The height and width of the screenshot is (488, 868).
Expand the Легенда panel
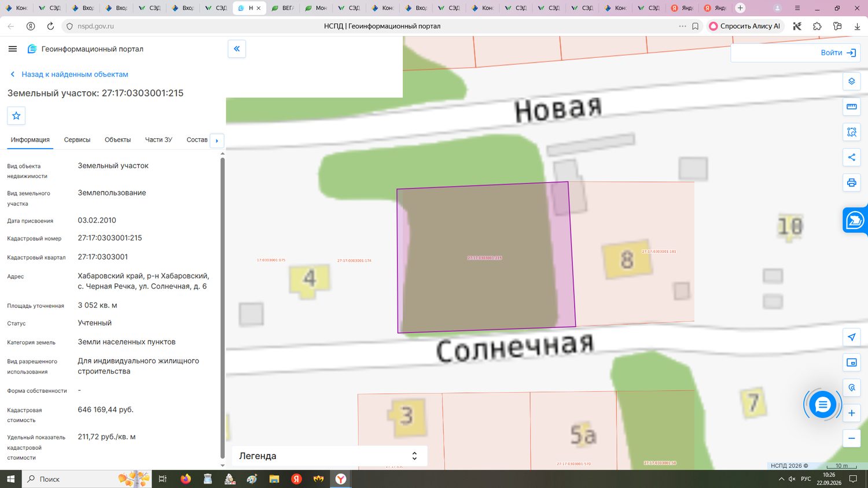click(329, 456)
